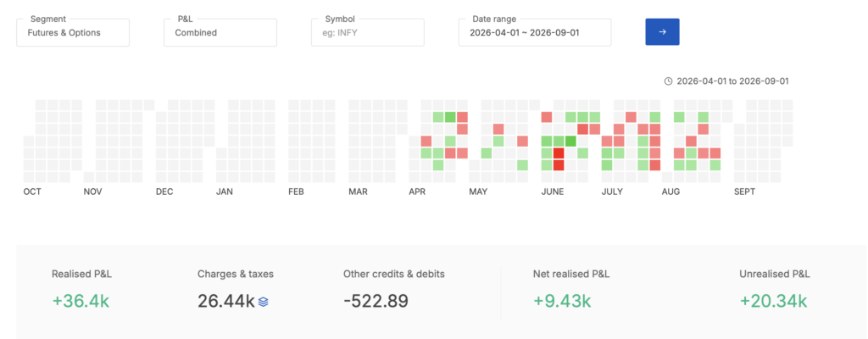Click the AUG month label on heatmap

(x=671, y=192)
